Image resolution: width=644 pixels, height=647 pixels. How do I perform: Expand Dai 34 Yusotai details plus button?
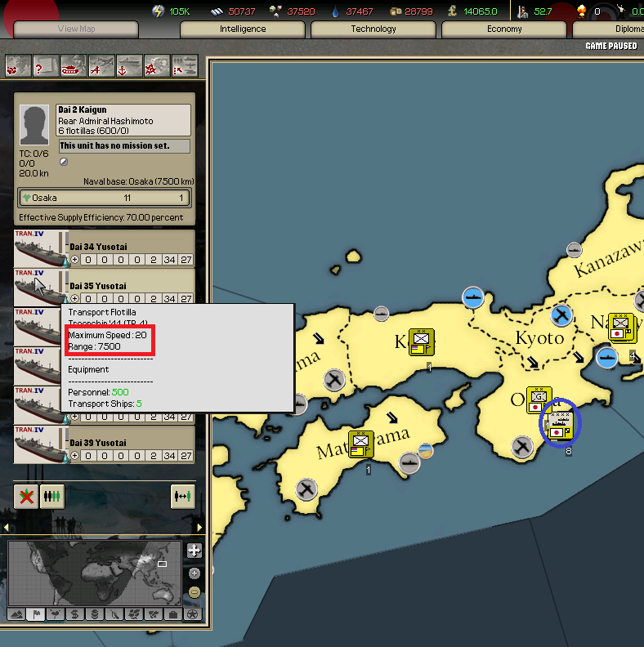[75, 260]
